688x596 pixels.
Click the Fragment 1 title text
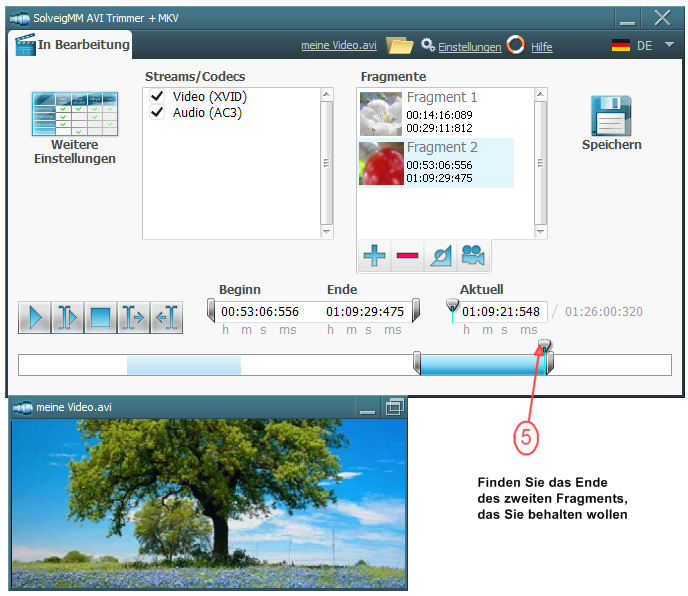pos(441,97)
